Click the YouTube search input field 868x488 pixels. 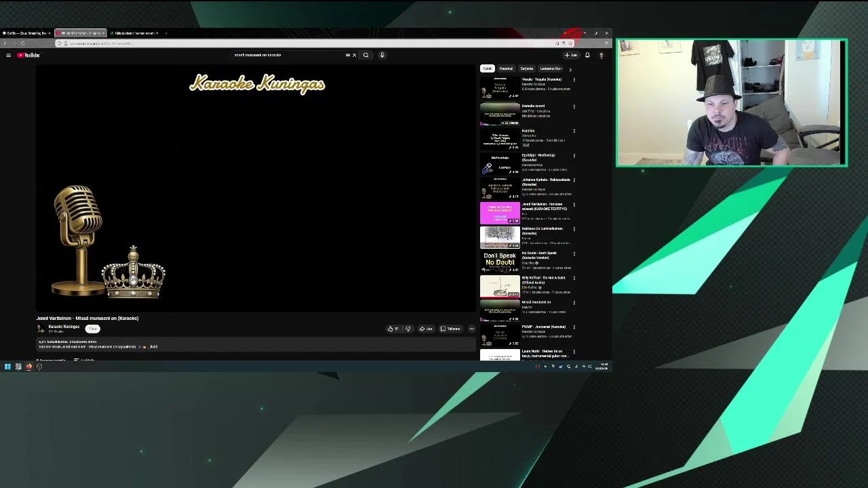tap(288, 55)
